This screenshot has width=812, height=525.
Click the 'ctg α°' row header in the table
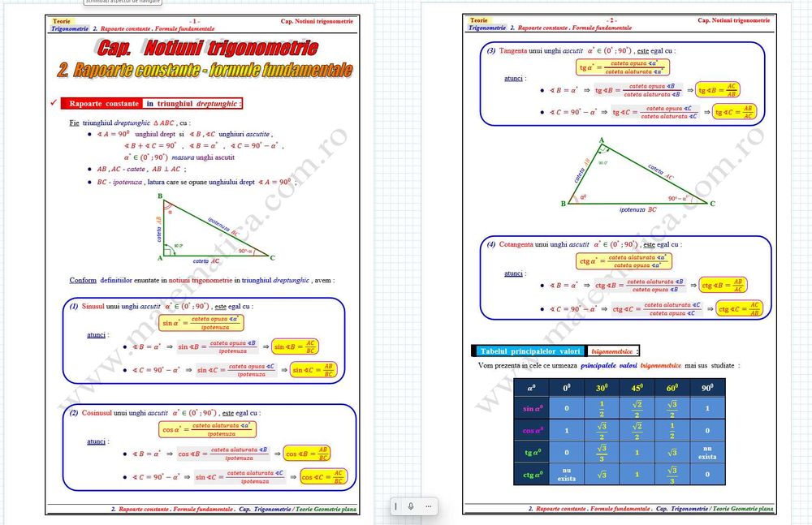point(532,474)
